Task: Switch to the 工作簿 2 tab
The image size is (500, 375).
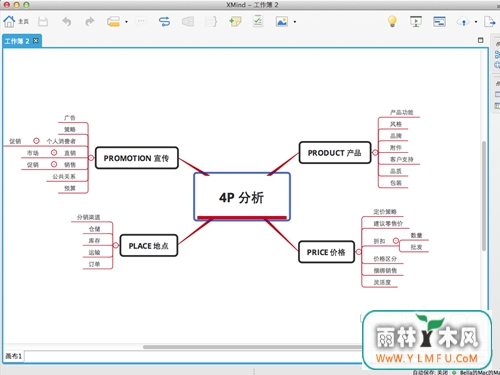Action: point(17,41)
